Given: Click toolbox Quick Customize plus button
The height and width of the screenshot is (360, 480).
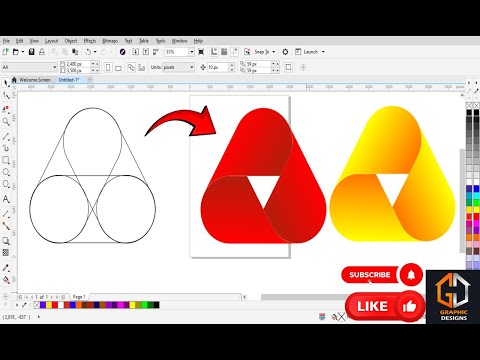Looking at the screenshot, I should [x=5, y=296].
